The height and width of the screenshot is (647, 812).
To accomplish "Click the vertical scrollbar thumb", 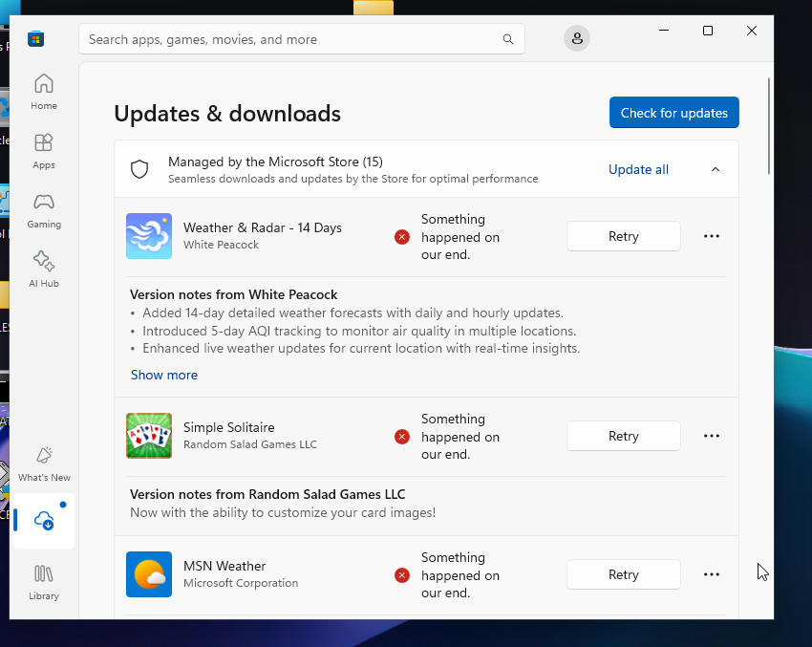I will click(769, 126).
